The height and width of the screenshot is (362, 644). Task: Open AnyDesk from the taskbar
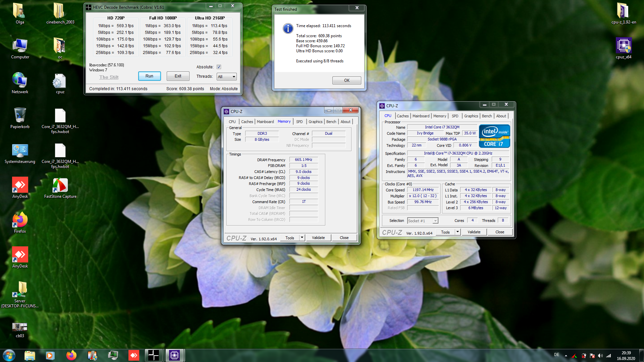pyautogui.click(x=133, y=355)
